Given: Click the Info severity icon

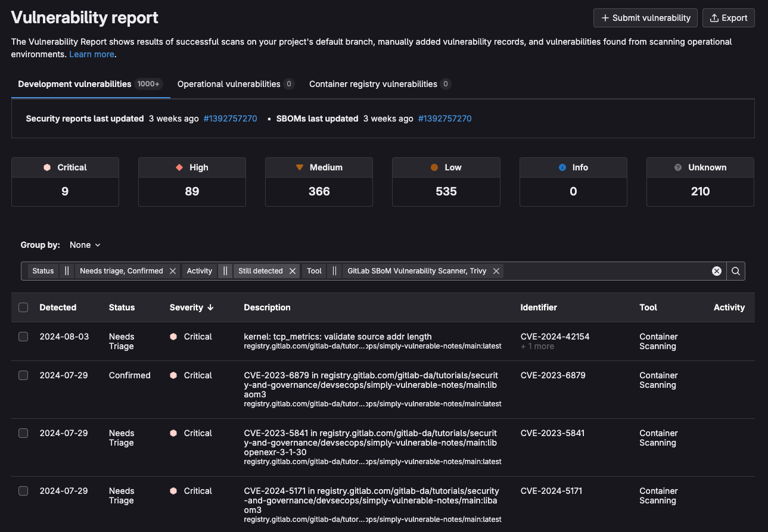Looking at the screenshot, I should [561, 167].
